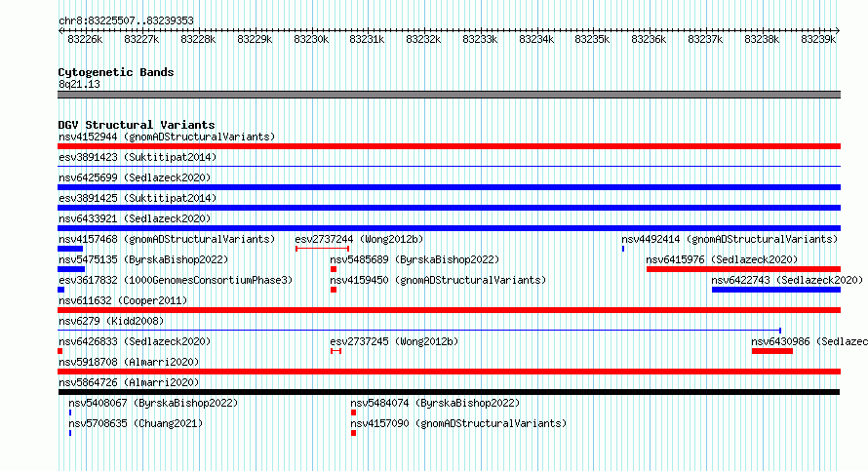Open nsv6433921 Sedlazeck2020 variant label
The width and height of the screenshot is (868, 471).
[x=135, y=218]
